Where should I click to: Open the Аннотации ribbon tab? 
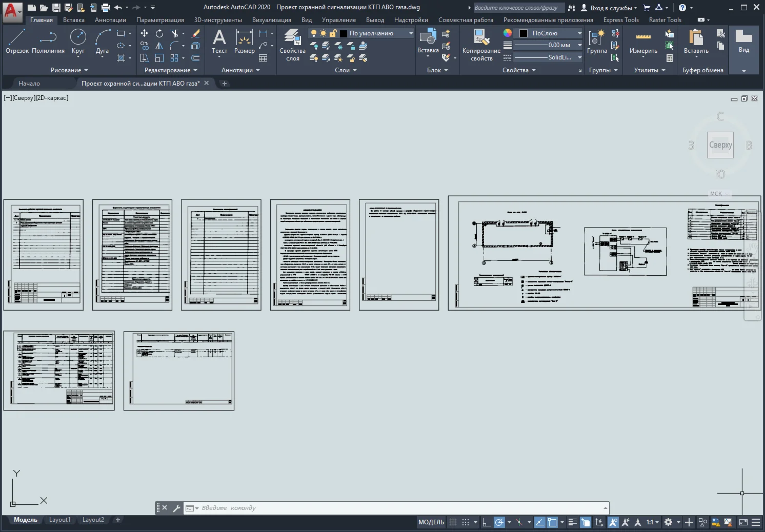click(x=110, y=20)
